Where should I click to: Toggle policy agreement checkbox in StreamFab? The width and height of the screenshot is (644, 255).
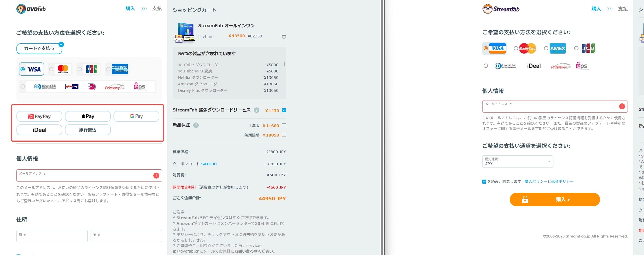[x=484, y=181]
